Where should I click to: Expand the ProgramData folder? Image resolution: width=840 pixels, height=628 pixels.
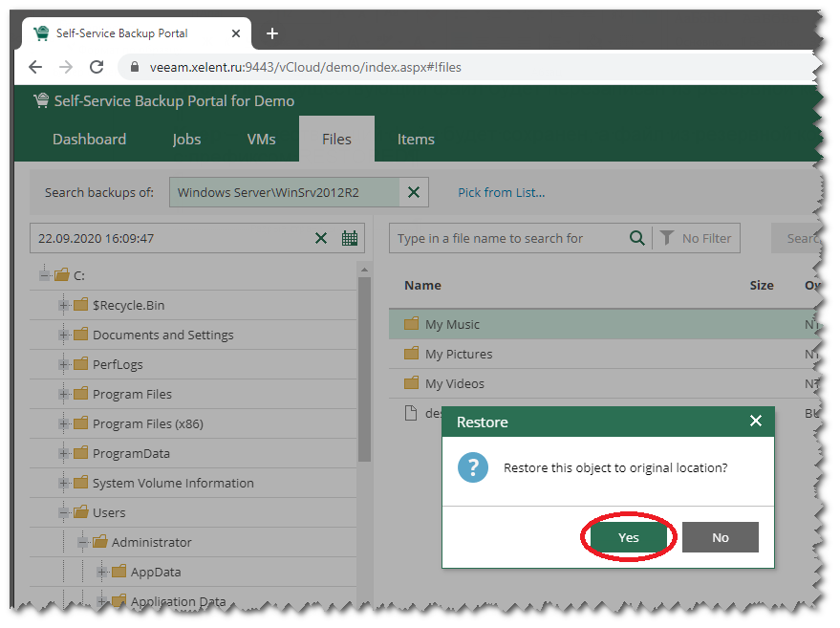(63, 453)
